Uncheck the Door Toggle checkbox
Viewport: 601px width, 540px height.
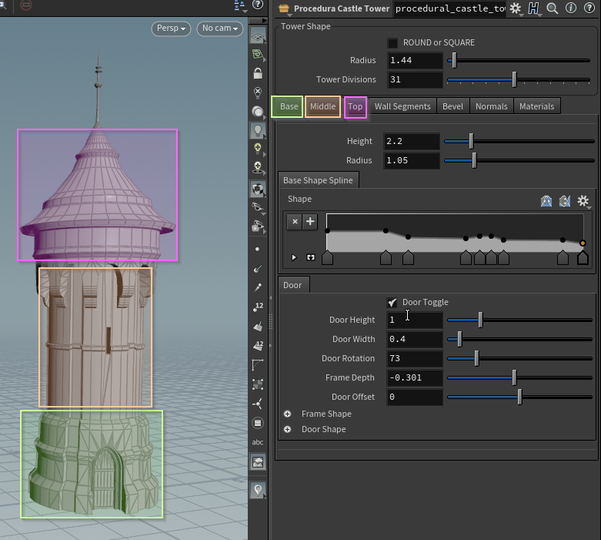(392, 302)
